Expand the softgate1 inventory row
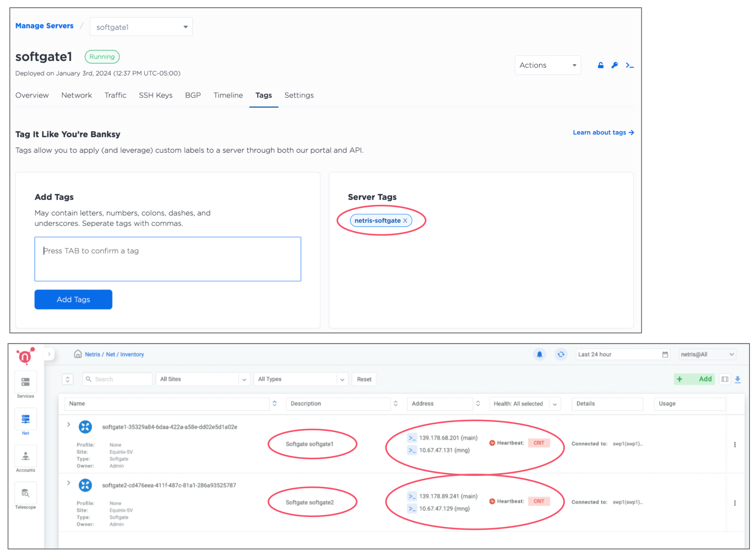 pyautogui.click(x=68, y=424)
